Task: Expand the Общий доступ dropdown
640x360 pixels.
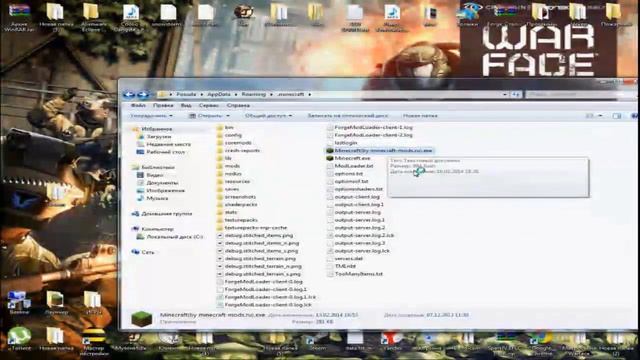Action: (x=268, y=116)
